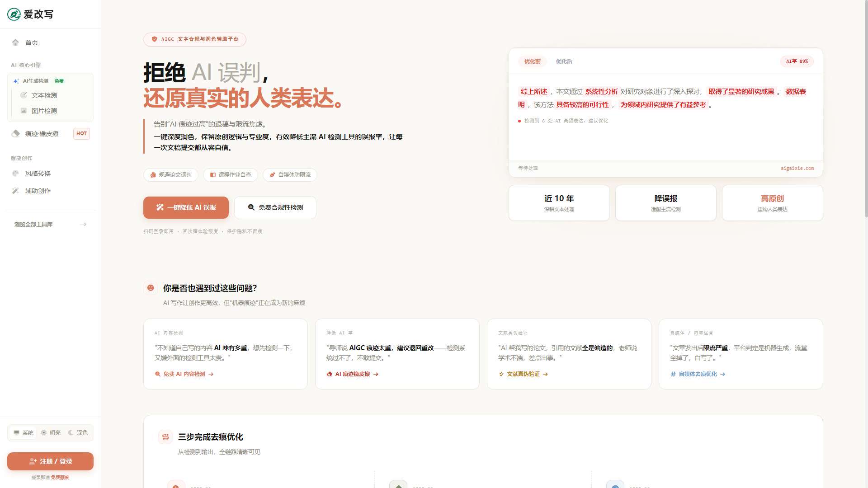Click the icon in the 规避论文误判 tag

[153, 175]
